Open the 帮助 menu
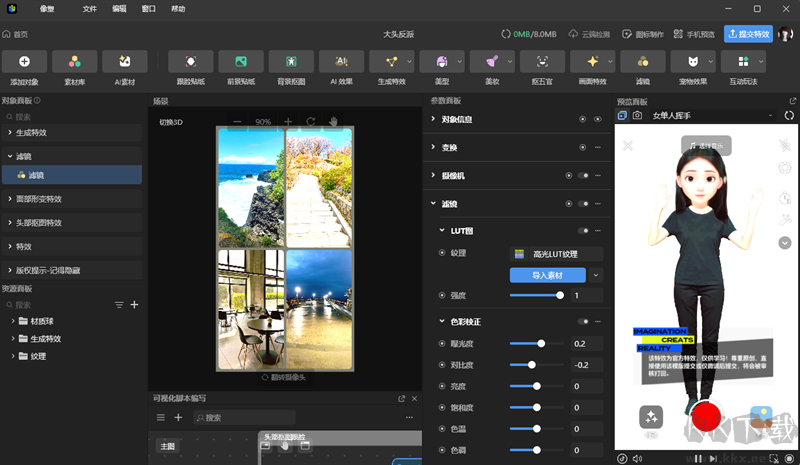Image resolution: width=800 pixels, height=465 pixels. [x=178, y=8]
